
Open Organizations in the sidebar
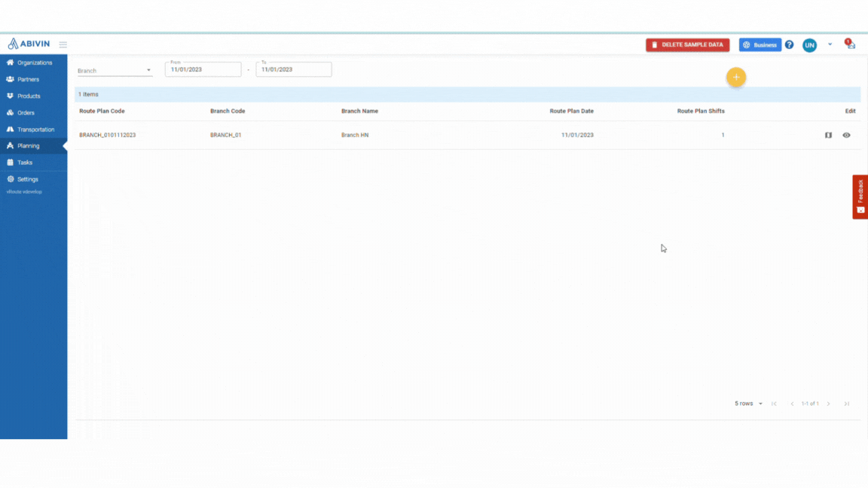pos(33,63)
